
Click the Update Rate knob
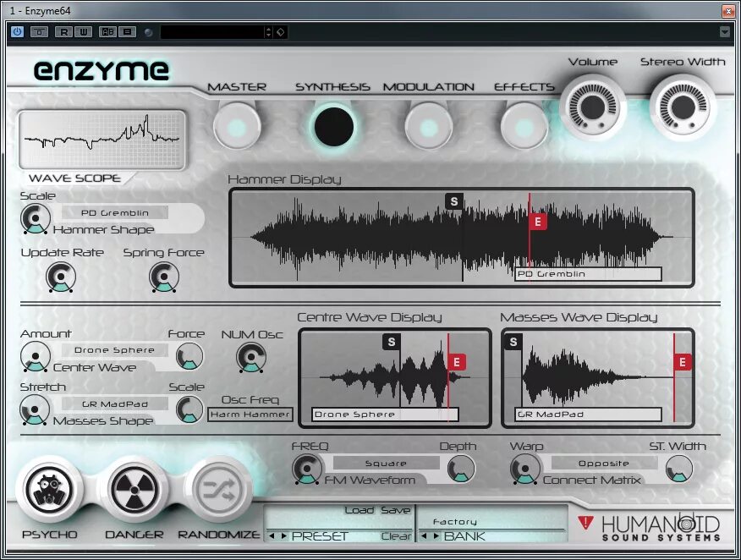click(x=61, y=277)
